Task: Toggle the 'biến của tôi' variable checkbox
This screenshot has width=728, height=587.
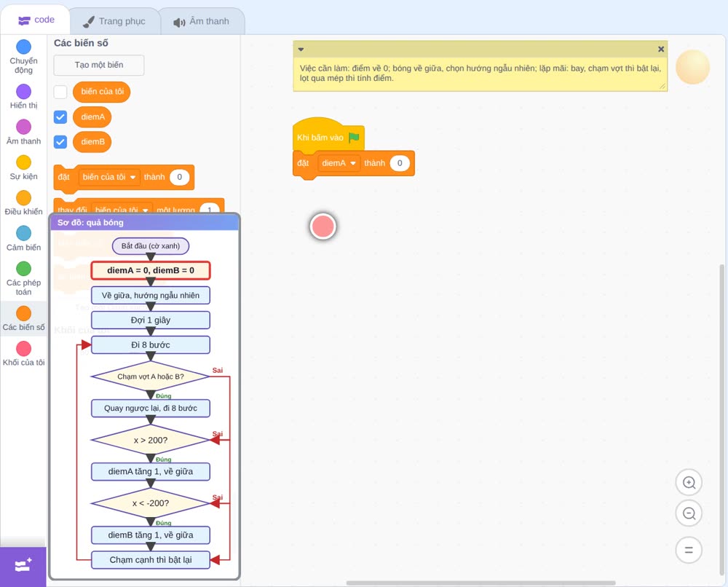Action: pos(60,92)
